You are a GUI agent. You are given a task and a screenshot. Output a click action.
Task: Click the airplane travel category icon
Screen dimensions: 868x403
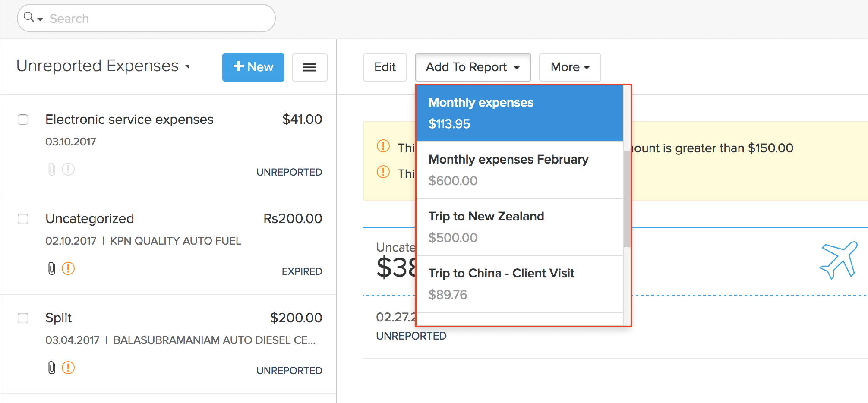click(x=838, y=260)
